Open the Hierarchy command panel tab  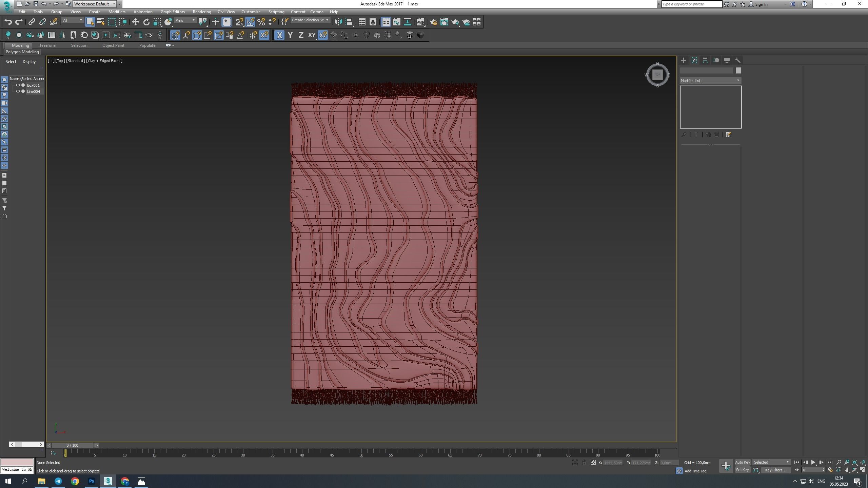click(705, 60)
